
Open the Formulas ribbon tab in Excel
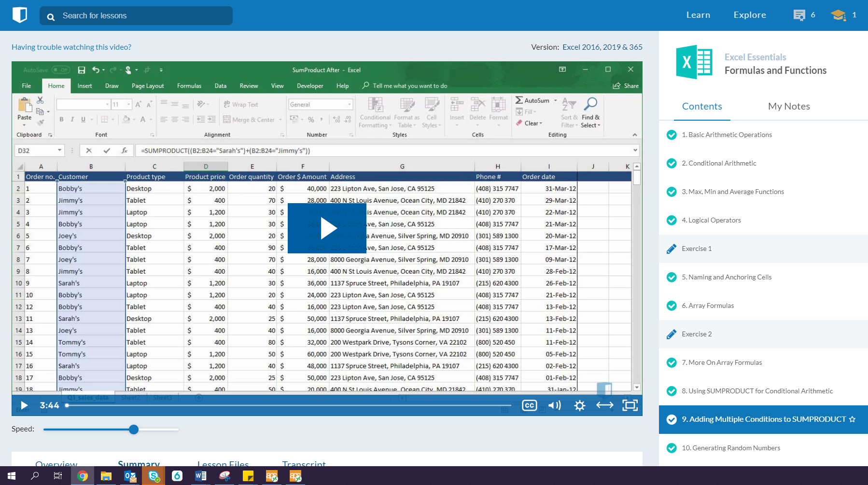189,86
